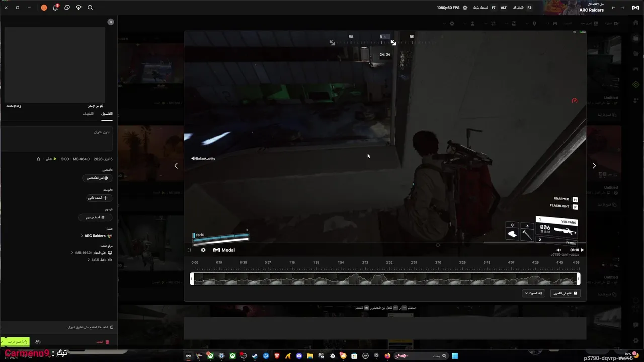The width and height of the screenshot is (644, 362).
Task: Favorite the clip with star icon
Action: tap(38, 159)
